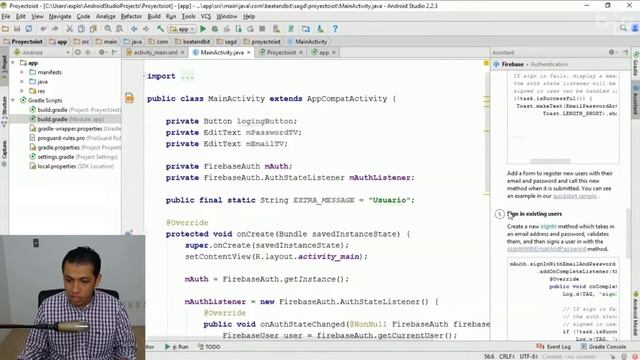Click the beatandbit breadcrumb folder

(x=192, y=42)
